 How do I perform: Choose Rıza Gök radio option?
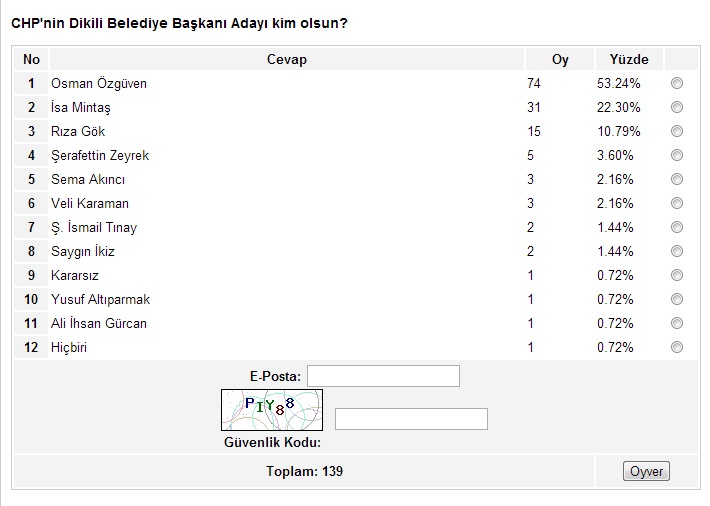click(677, 131)
